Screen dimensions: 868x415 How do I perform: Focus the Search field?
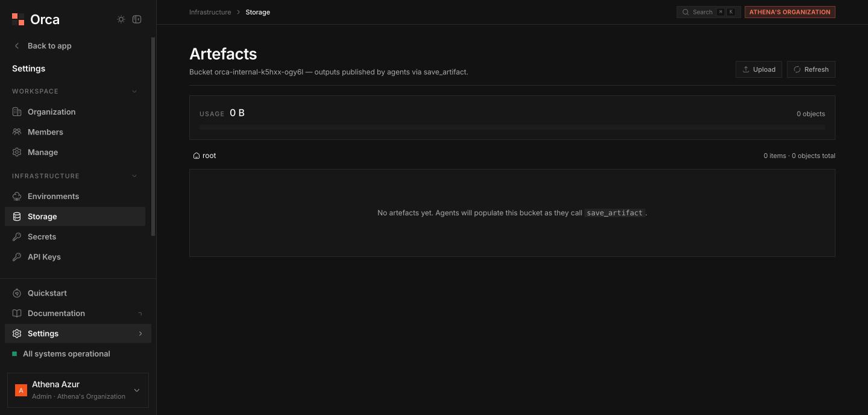(708, 12)
